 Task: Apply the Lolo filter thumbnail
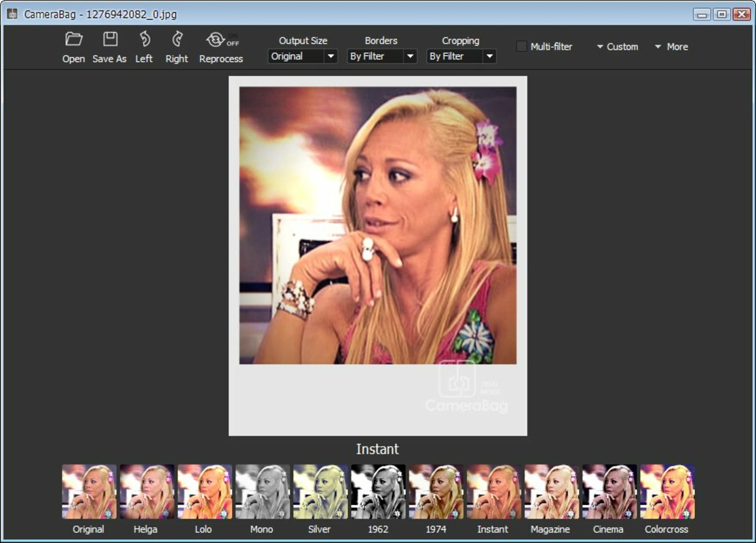pos(205,491)
